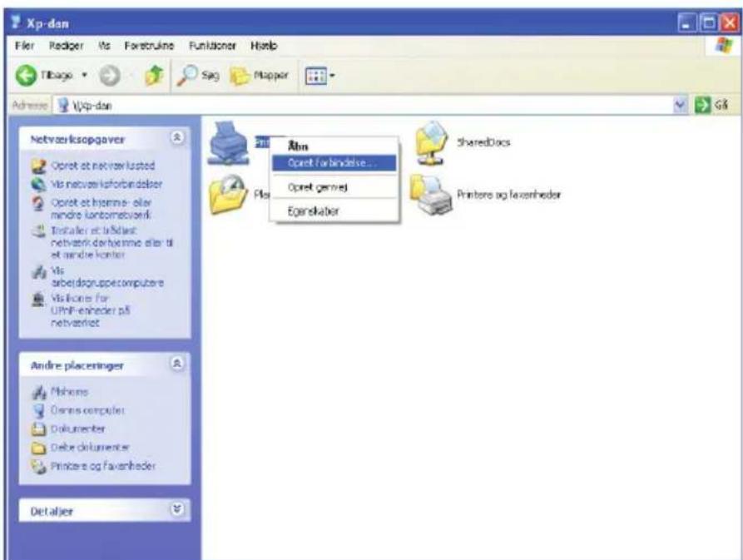Open Egenskaber from the context menu
This screenshot has height=560, width=743.
[x=334, y=211]
